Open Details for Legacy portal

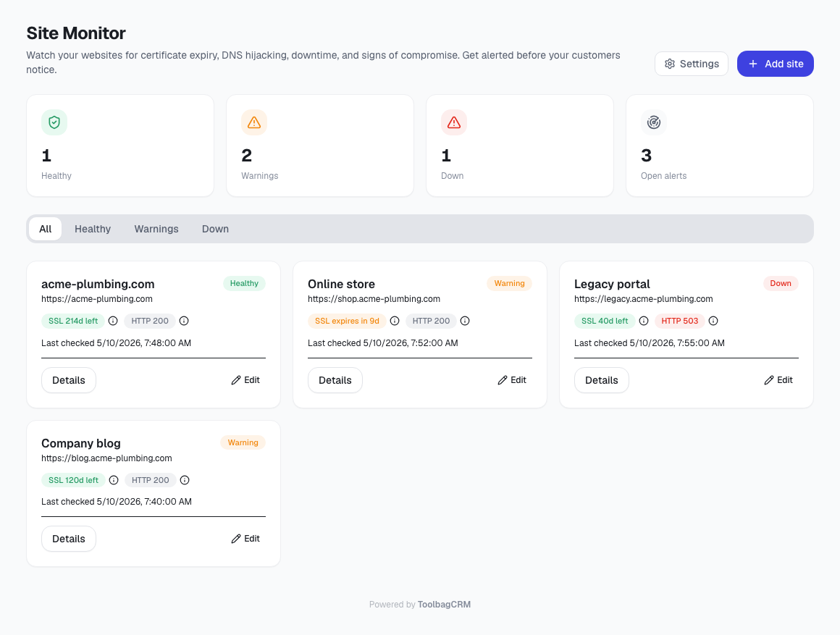[x=601, y=380]
